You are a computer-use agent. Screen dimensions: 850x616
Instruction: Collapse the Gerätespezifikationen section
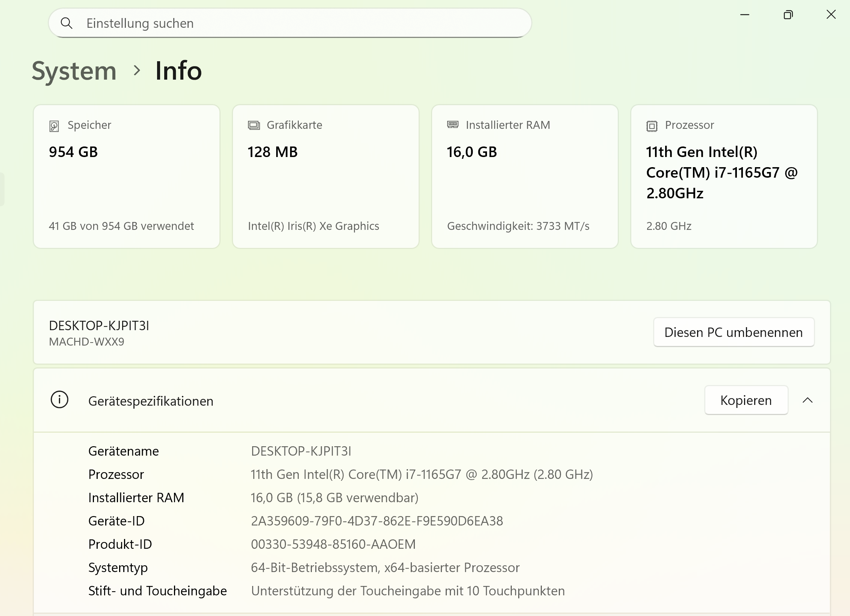point(808,400)
